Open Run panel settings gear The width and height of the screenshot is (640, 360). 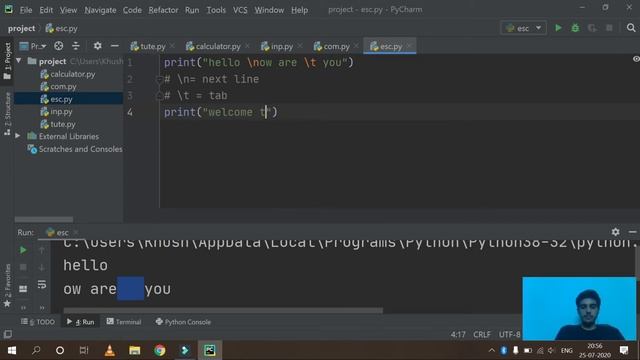coord(616,232)
